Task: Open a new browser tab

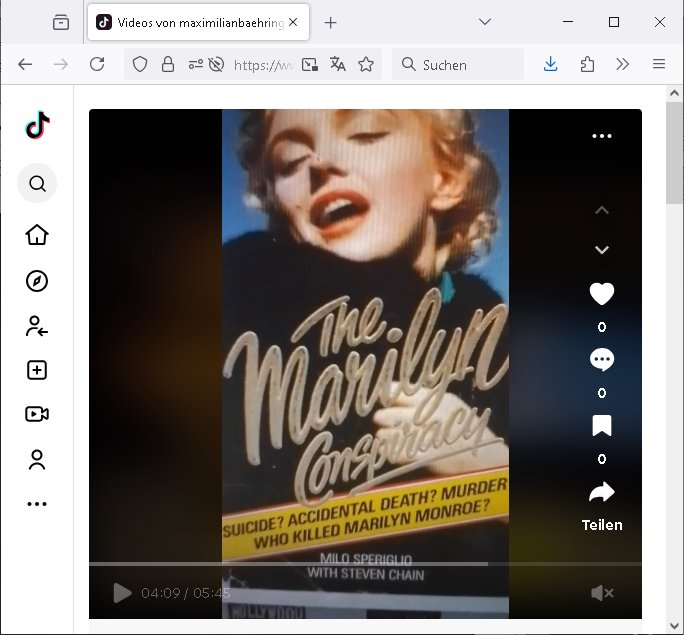Action: 331,23
